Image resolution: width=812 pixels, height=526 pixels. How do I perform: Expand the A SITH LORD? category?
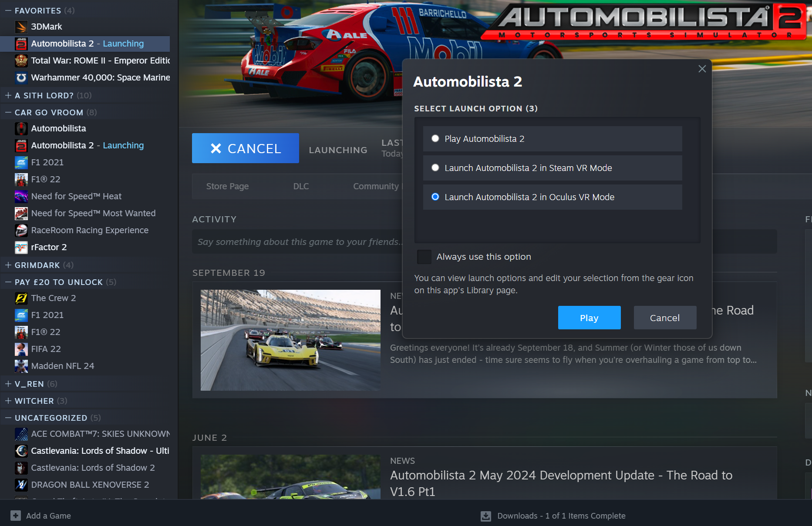pos(8,95)
